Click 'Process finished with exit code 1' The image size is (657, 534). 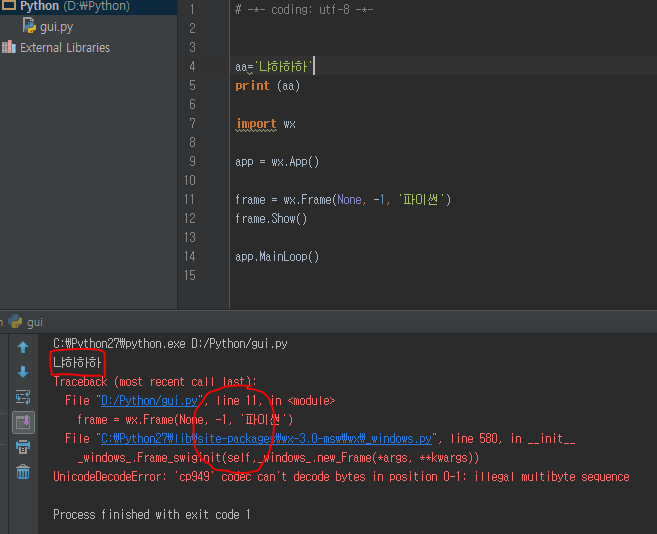click(x=152, y=514)
